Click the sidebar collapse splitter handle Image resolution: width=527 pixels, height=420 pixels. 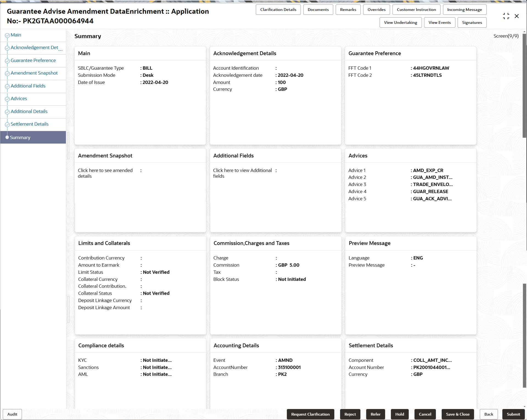pyautogui.click(x=68, y=145)
